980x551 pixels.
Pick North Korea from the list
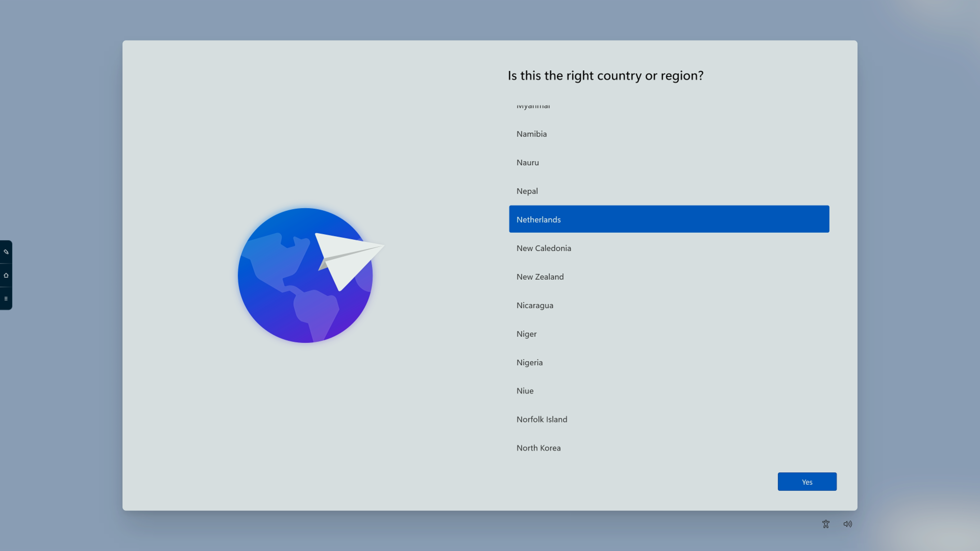coord(538,448)
